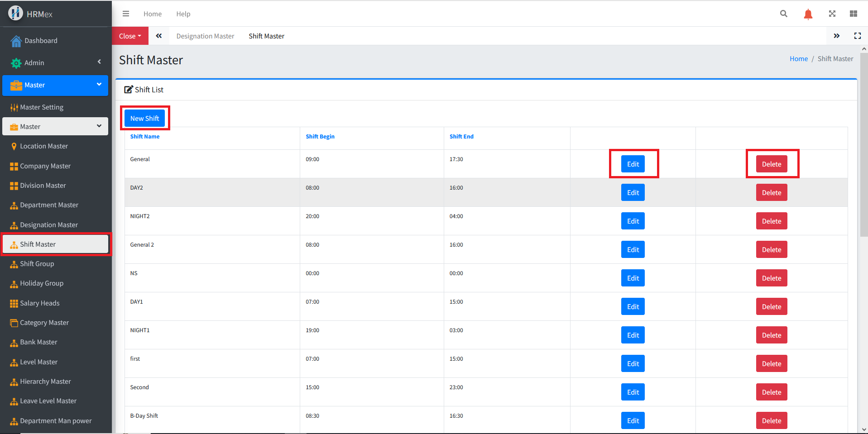
Task: Open the notifications bell
Action: 808,14
